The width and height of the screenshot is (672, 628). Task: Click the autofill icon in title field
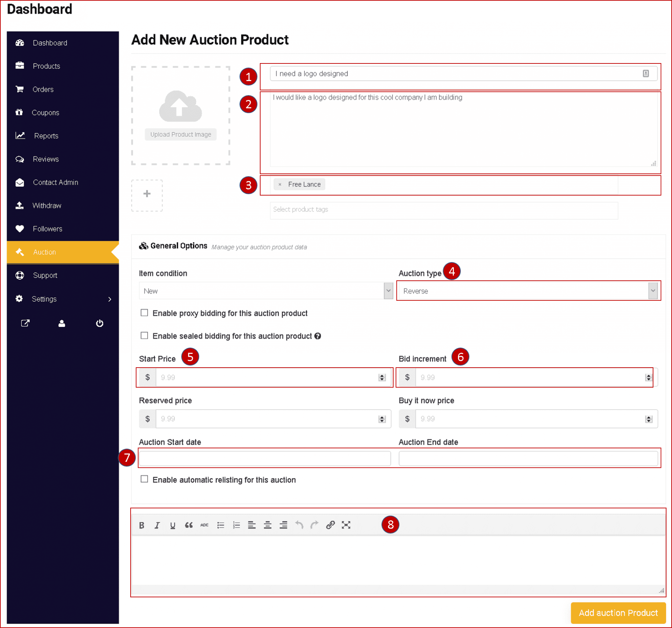pos(646,74)
